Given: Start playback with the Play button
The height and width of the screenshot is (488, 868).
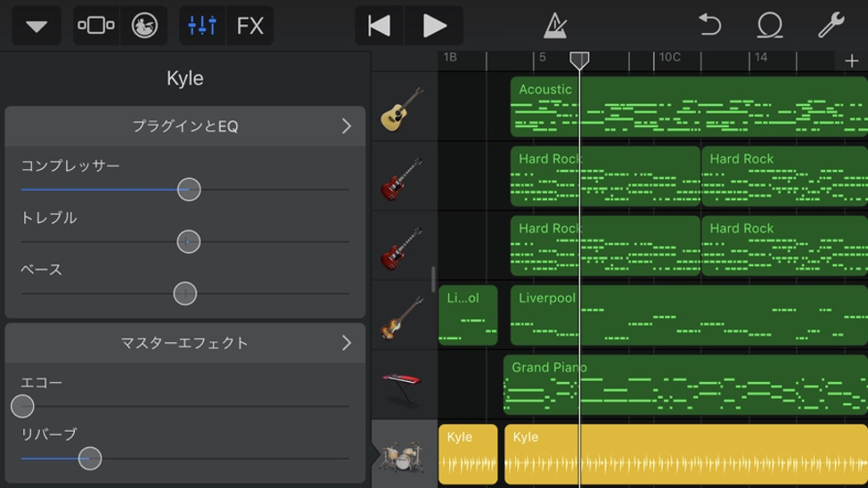Looking at the screenshot, I should [x=434, y=26].
